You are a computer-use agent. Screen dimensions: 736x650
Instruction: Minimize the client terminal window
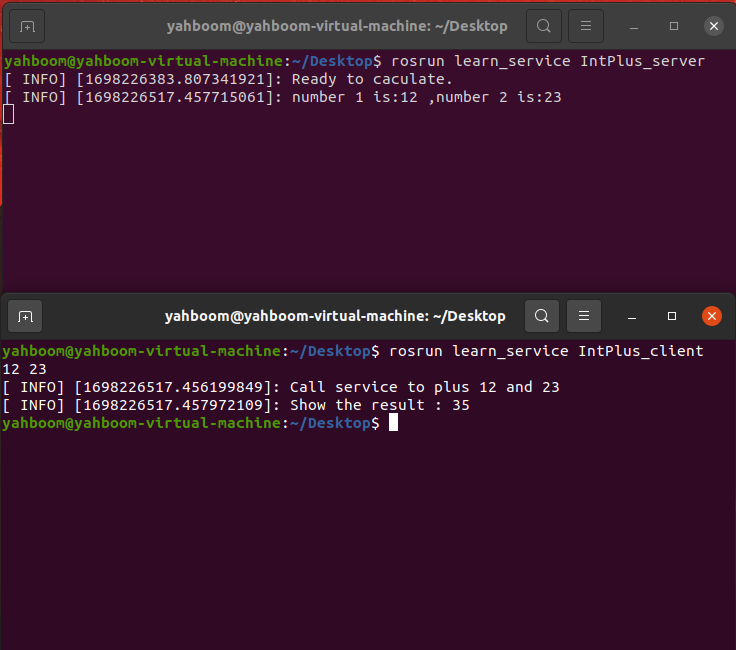(632, 316)
